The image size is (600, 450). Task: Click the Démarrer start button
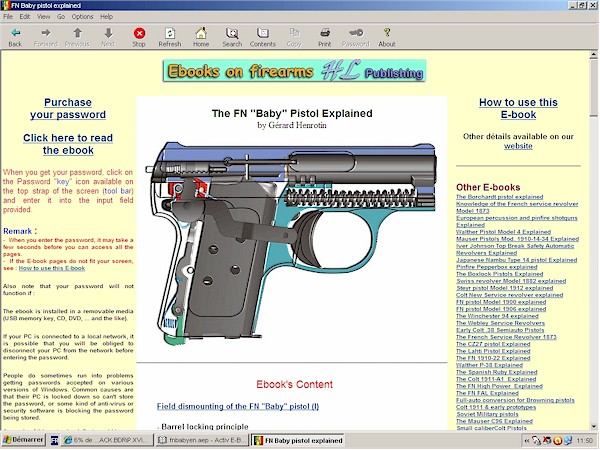pos(24,440)
